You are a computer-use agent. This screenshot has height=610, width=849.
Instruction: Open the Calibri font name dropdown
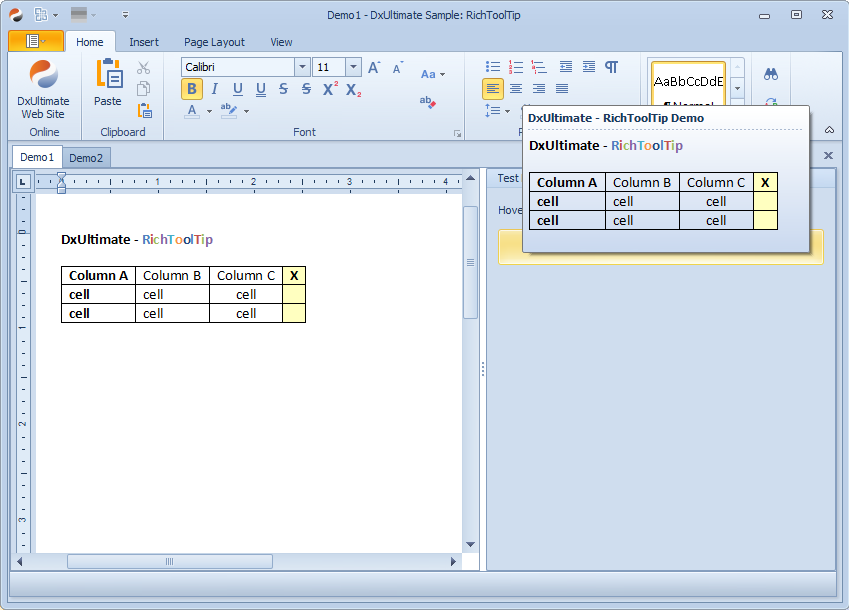[302, 67]
